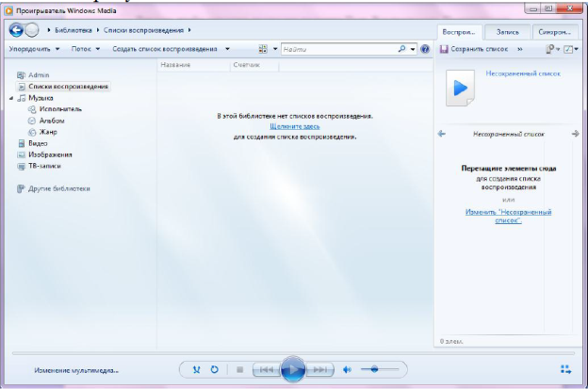Click the large round Play button

292,370
